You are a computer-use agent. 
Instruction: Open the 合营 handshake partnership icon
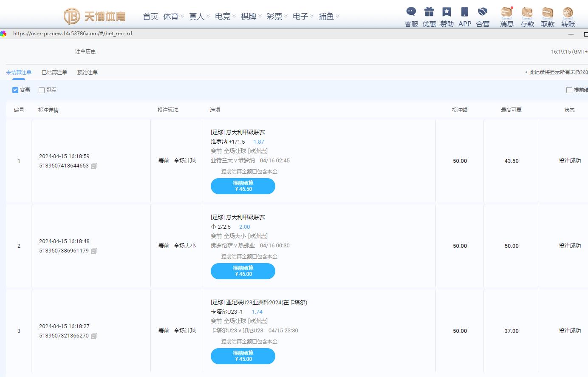click(x=483, y=12)
